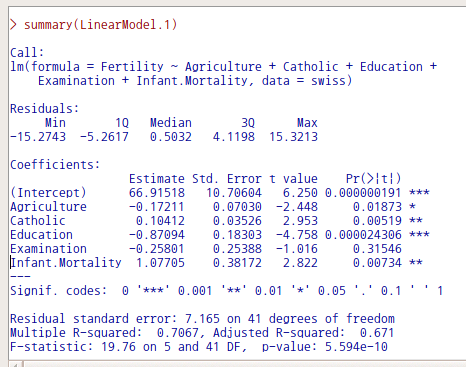Select the median residual value 0.5032
Image resolution: width=466 pixels, height=367 pixels.
pos(171,137)
